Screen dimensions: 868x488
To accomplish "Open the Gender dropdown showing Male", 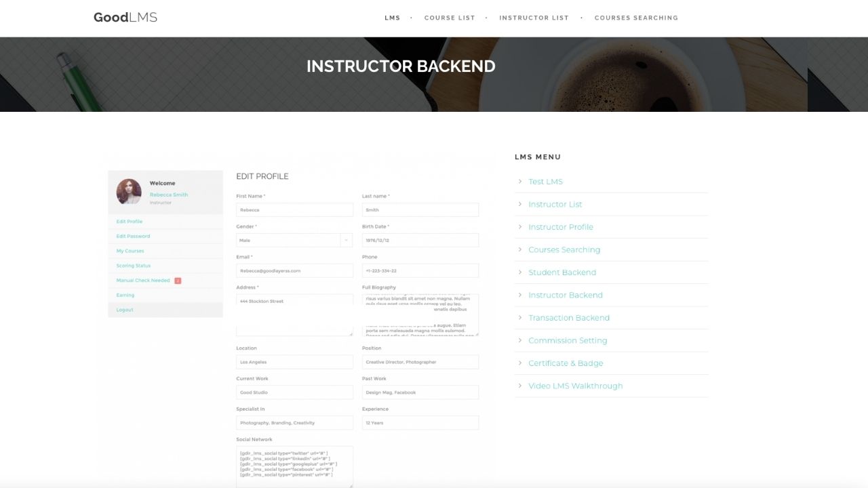I will click(x=294, y=240).
